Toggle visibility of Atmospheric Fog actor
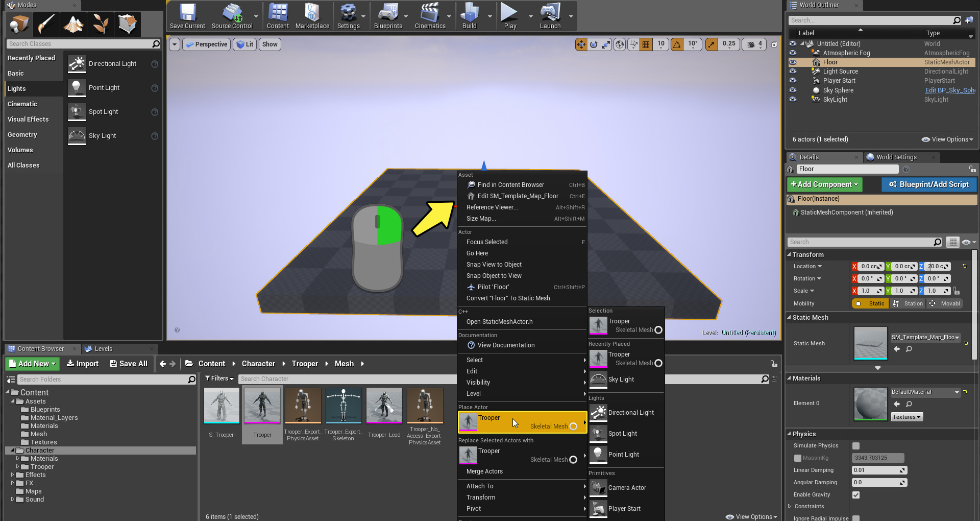Screen dimensions: 980x521 [x=793, y=53]
